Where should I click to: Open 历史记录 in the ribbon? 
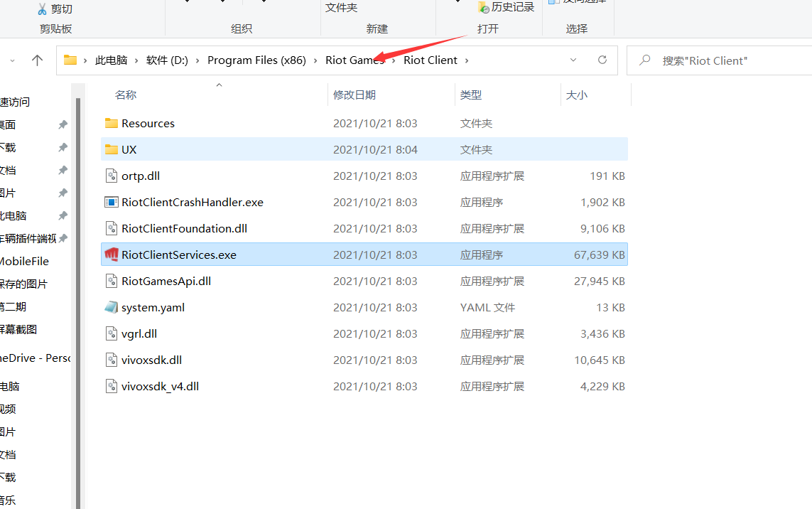click(x=506, y=7)
